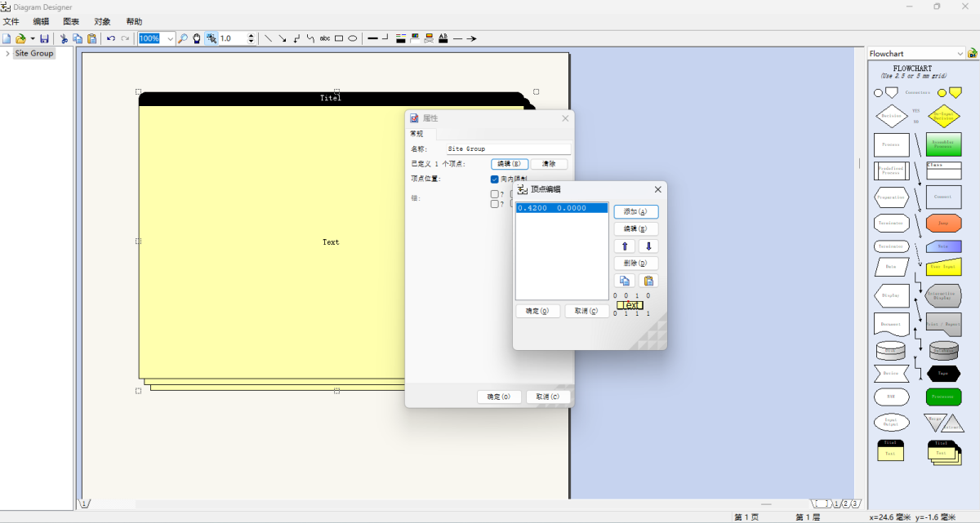Viewport: 980px width, 523px height.
Task: Open the 100% zoom dropdown
Action: 170,38
